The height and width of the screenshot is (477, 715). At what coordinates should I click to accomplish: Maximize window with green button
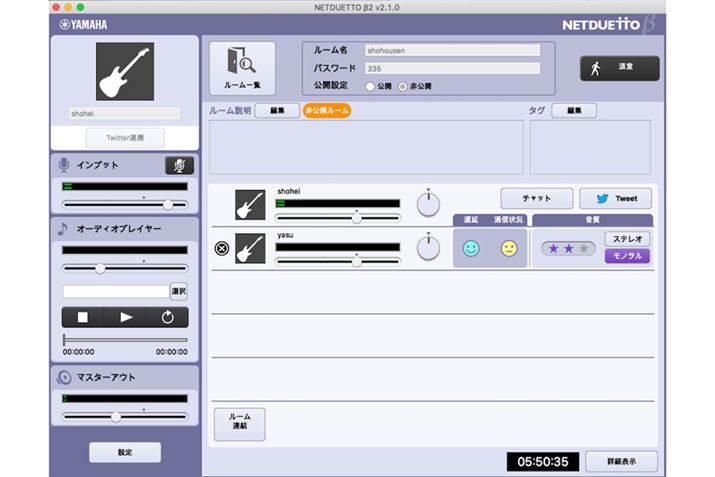click(80, 7)
